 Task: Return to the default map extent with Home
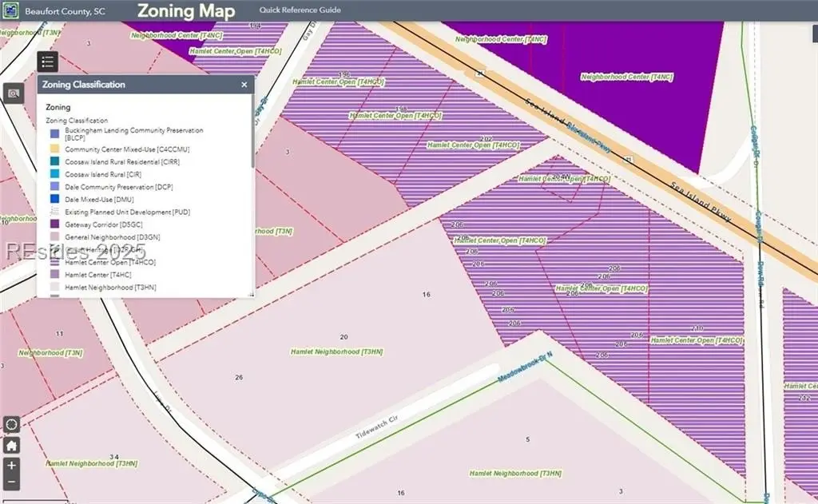(11, 446)
